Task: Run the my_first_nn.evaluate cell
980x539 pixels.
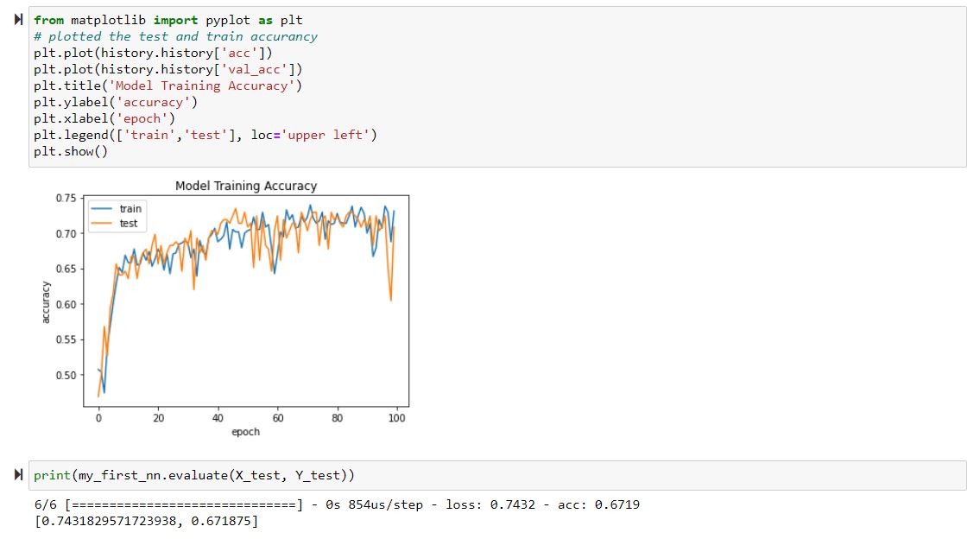Action: click(x=19, y=475)
